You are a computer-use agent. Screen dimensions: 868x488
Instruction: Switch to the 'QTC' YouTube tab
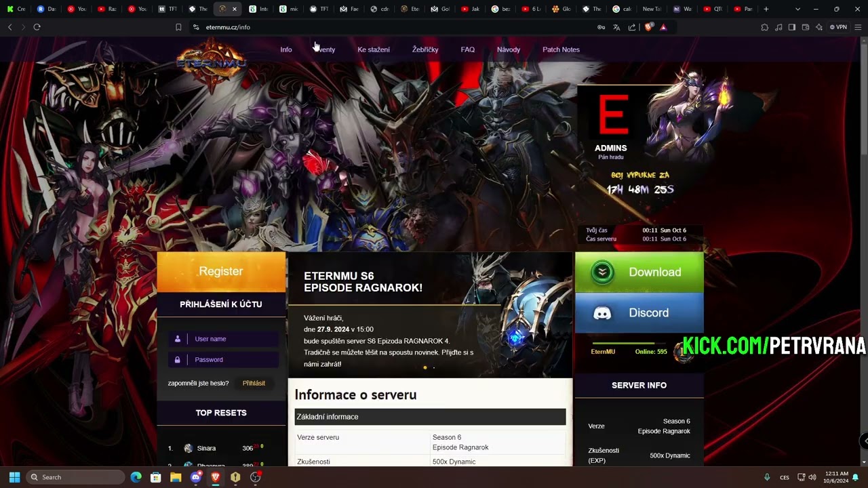(x=713, y=9)
